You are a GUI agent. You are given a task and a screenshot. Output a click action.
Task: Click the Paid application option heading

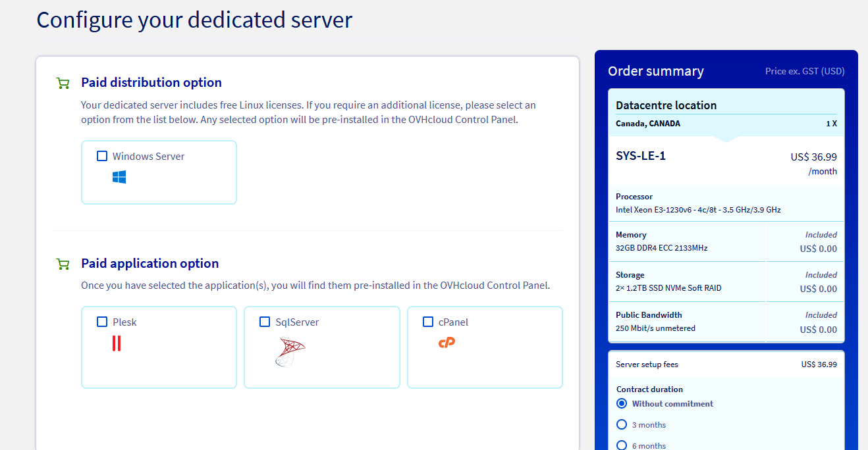pos(149,263)
